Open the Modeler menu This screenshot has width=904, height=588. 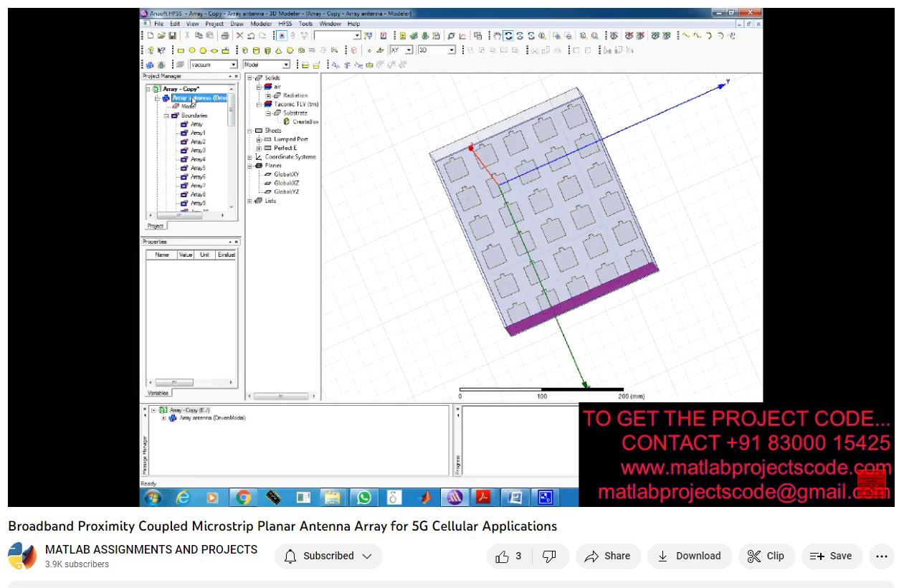tap(260, 24)
